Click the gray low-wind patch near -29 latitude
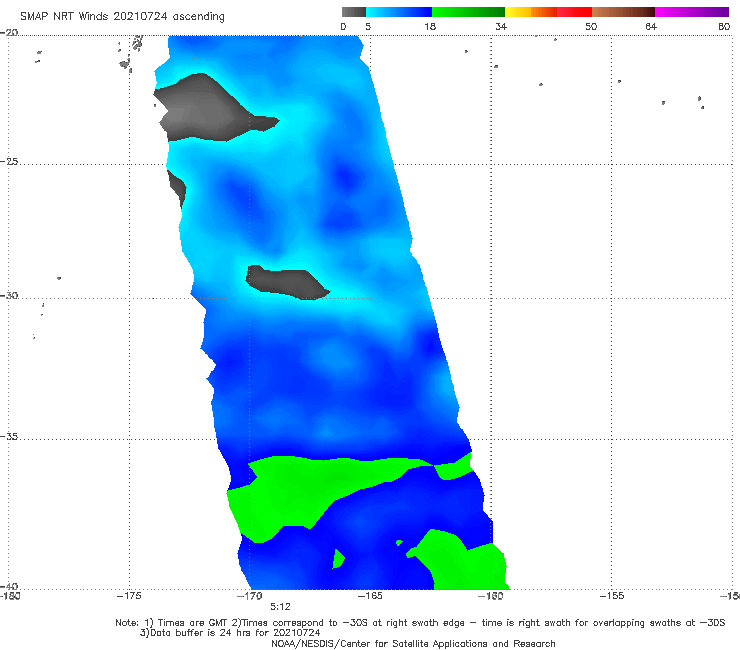The height and width of the screenshot is (650, 740). (286, 282)
